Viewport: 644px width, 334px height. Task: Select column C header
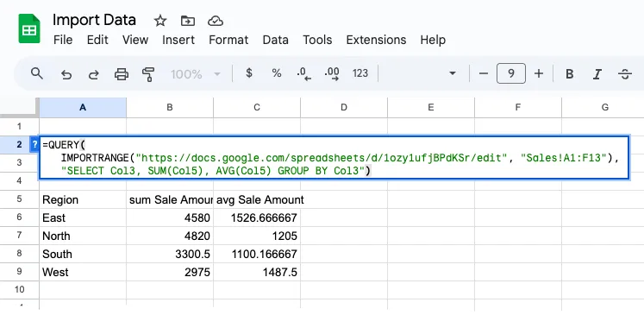coord(257,107)
